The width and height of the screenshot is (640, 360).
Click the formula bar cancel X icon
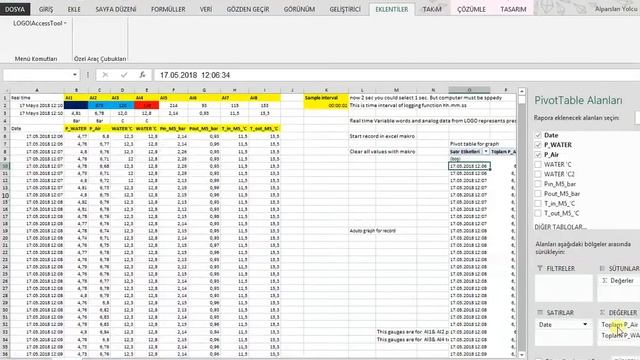pos(105,75)
